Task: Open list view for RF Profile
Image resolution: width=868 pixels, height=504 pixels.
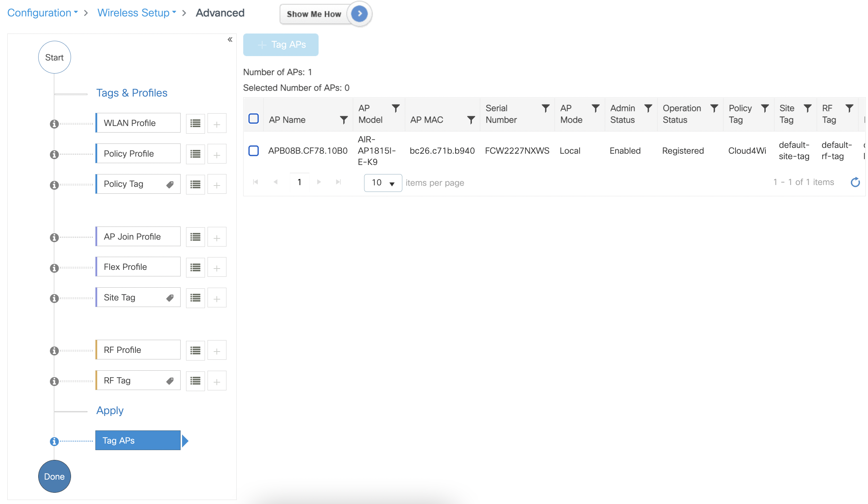Action: [196, 350]
